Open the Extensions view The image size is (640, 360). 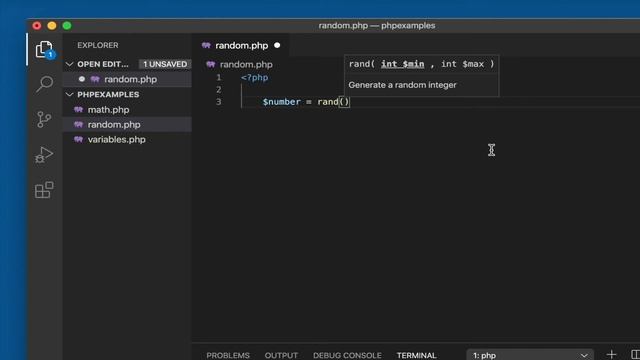pos(44,190)
